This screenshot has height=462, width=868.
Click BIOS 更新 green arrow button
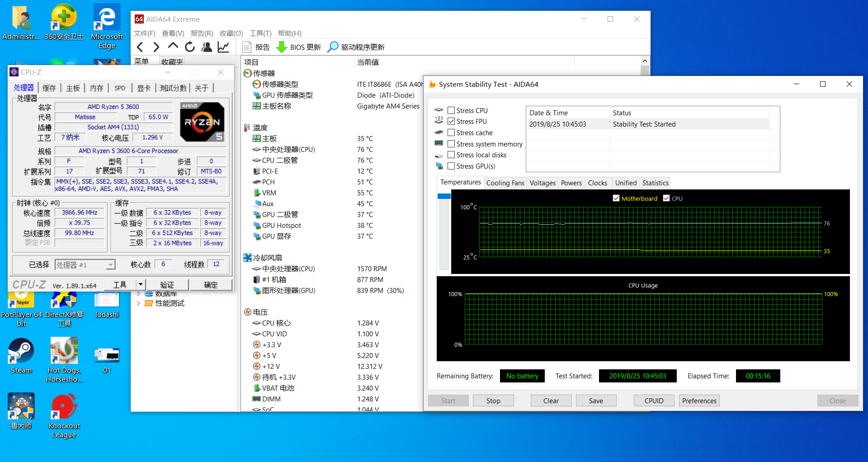click(x=298, y=47)
